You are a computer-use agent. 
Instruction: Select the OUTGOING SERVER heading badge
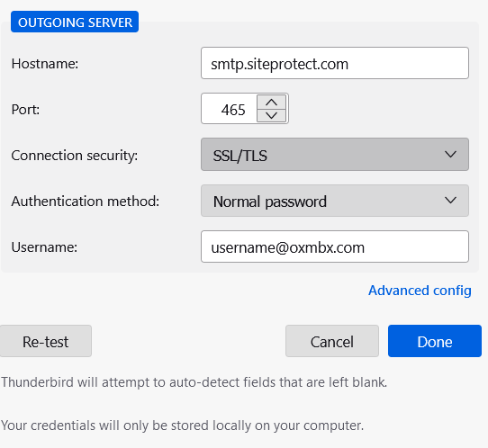75,22
